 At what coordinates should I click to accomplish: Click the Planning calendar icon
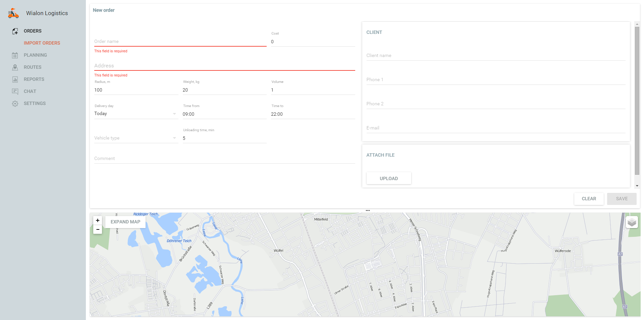[x=15, y=55]
